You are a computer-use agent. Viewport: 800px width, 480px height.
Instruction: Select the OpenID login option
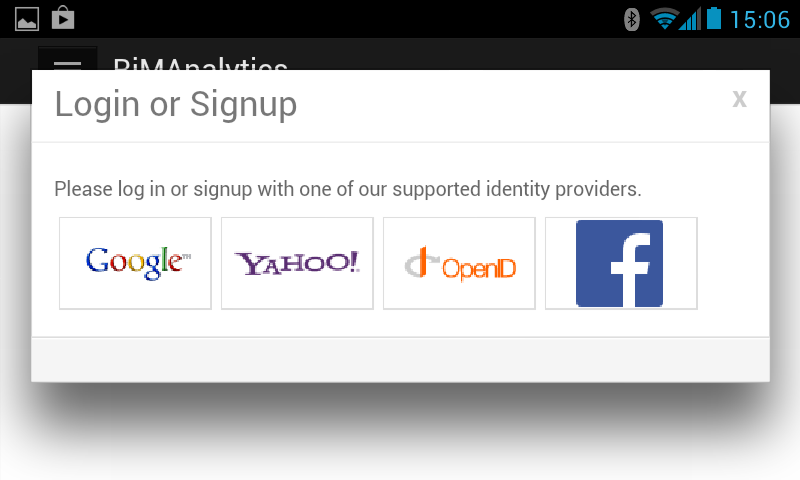click(x=459, y=263)
